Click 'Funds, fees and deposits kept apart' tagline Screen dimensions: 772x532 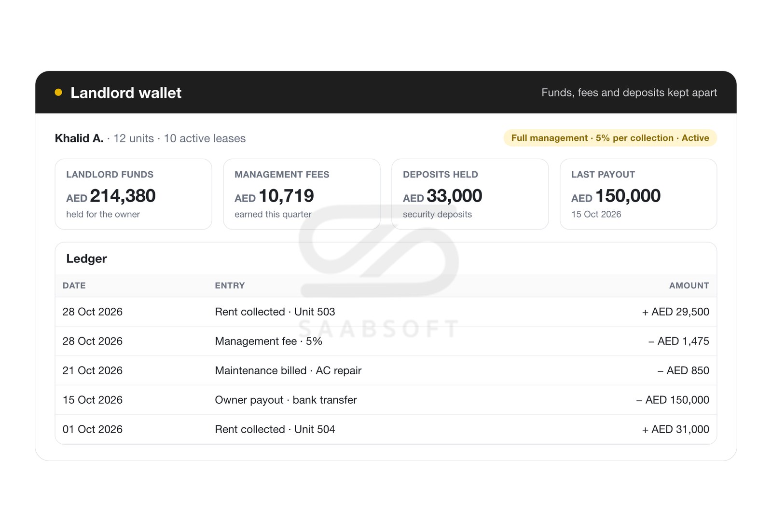pyautogui.click(x=629, y=93)
